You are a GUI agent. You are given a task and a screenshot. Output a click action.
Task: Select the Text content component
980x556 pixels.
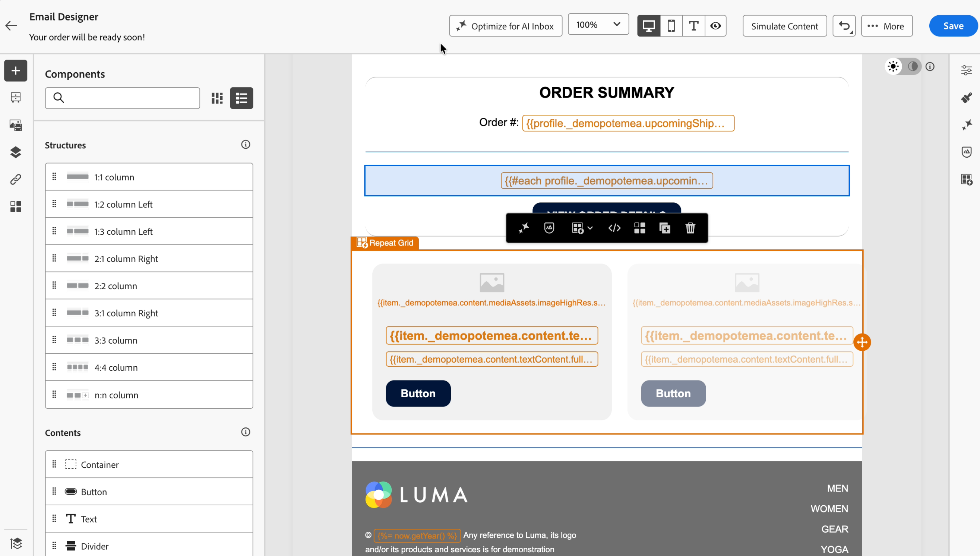click(149, 519)
